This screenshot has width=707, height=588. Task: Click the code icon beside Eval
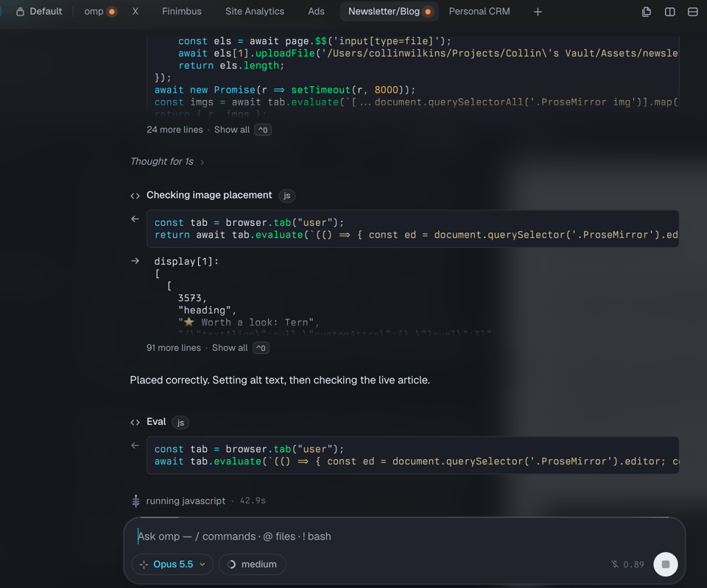pos(135,422)
